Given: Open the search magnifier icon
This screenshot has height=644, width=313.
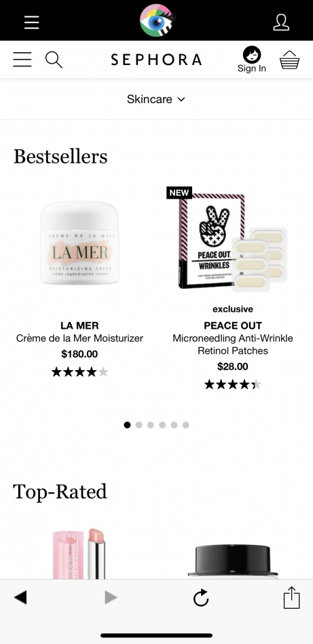Looking at the screenshot, I should coord(54,60).
